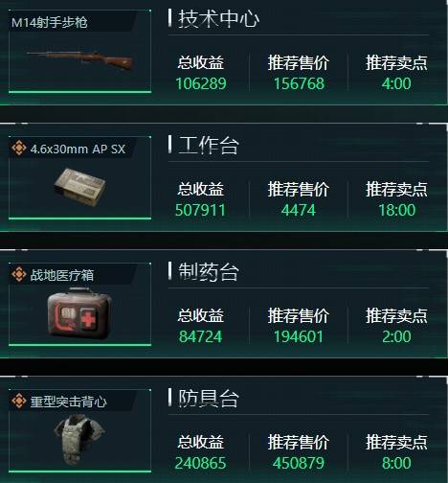Click the 8:00 recommended sell time
Viewport: 448px width, 483px height.
coord(396,463)
